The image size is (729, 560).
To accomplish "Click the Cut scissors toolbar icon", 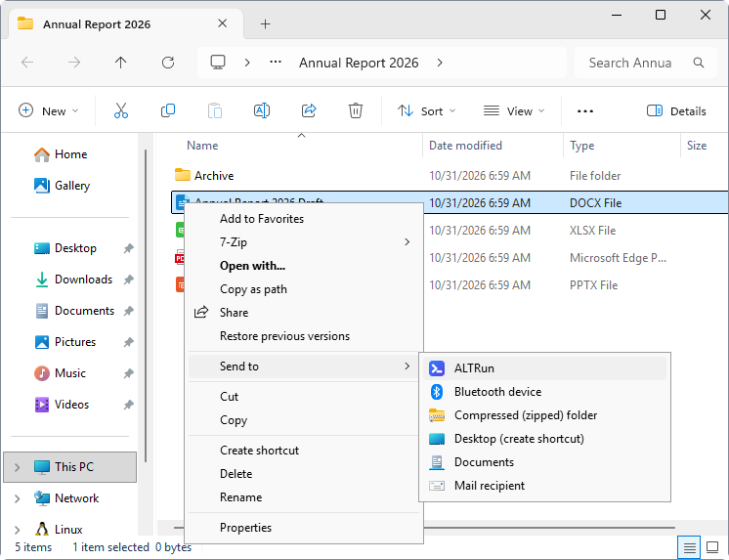I will coord(121,110).
